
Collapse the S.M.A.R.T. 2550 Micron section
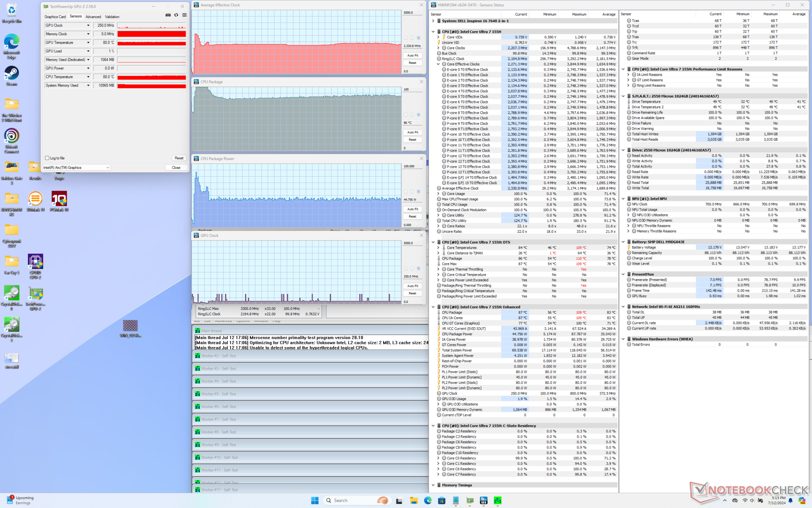(623, 96)
